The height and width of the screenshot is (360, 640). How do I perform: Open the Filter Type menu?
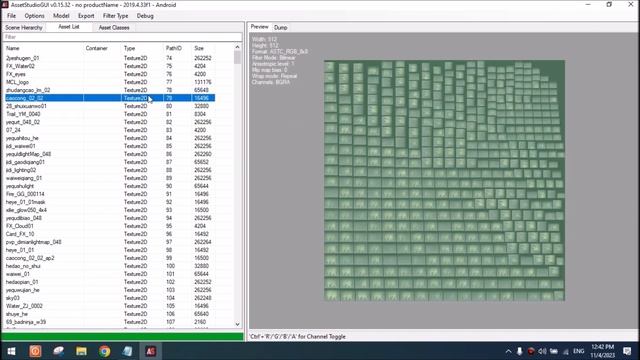point(115,16)
